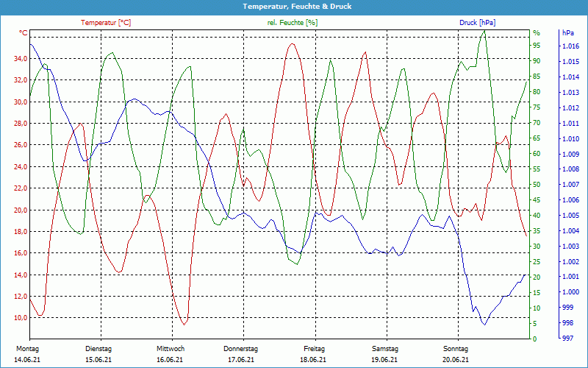Screen dimensions: 588x368
Task: Click the date label '20.06.21'
Action: pyautogui.click(x=456, y=360)
